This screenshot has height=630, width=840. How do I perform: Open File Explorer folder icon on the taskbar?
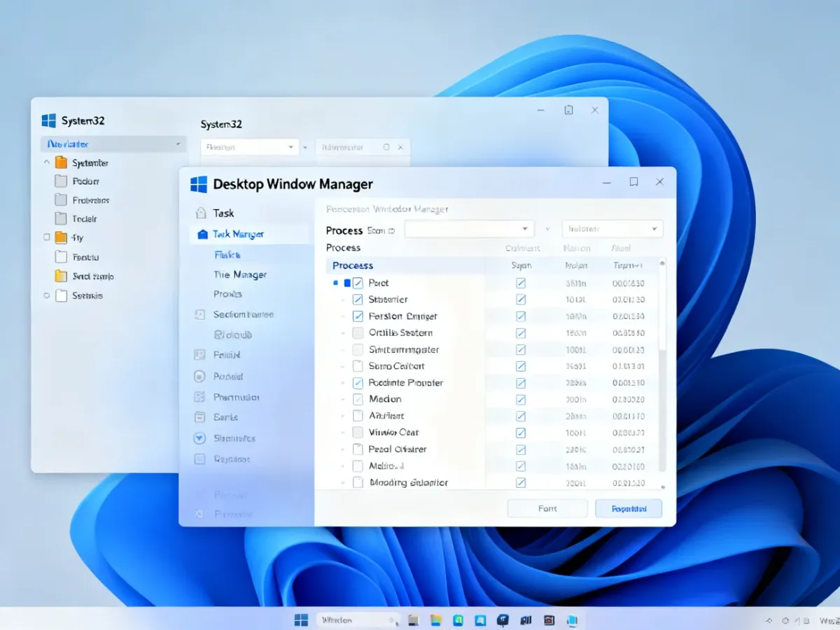coord(436,620)
